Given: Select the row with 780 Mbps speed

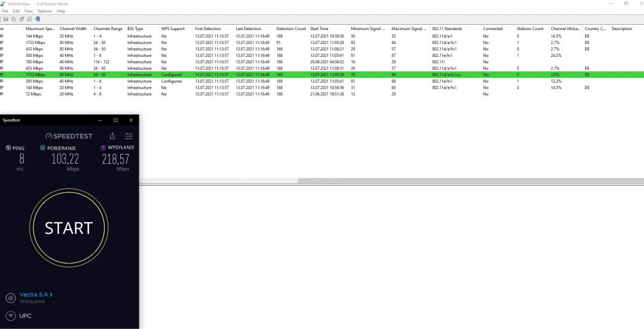Looking at the screenshot, I should 322,62.
